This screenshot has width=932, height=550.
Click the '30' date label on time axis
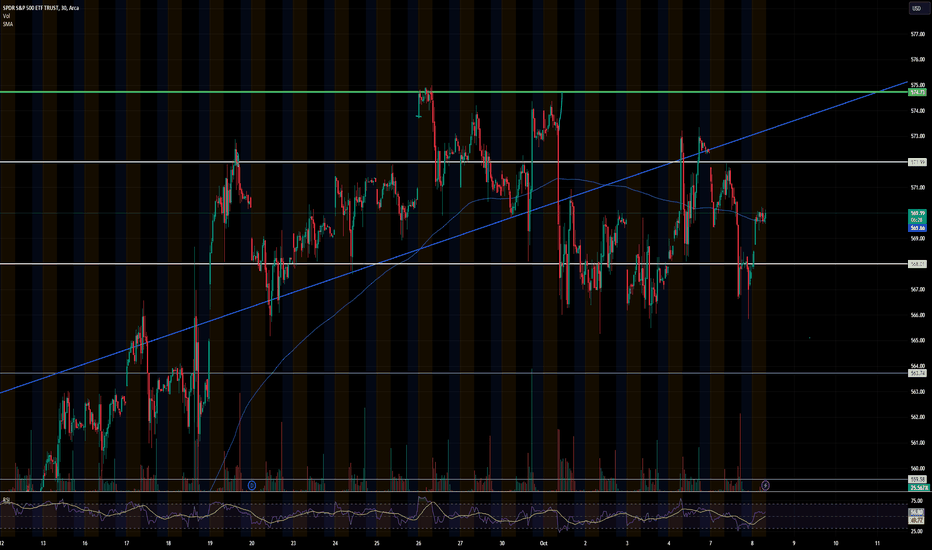click(502, 543)
